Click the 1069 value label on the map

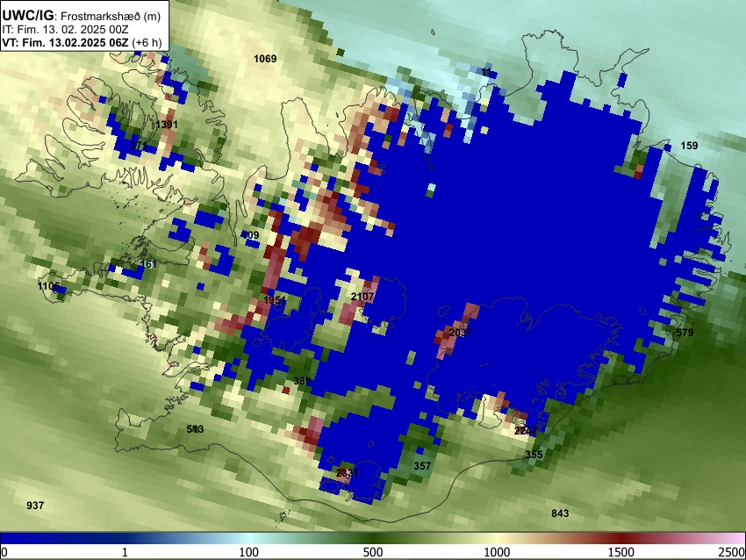(x=265, y=59)
